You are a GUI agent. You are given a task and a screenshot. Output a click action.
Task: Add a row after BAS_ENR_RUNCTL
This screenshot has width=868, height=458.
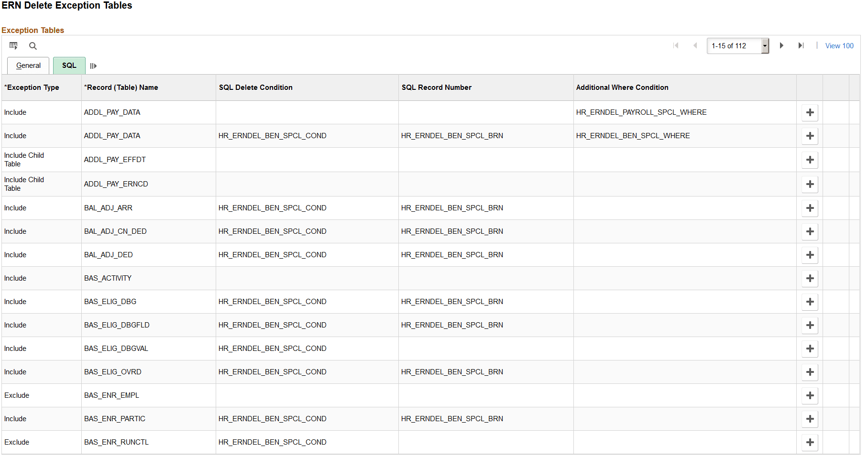(810, 442)
